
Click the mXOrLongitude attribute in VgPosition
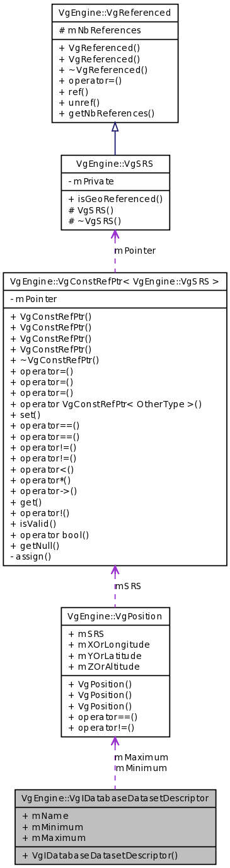click(x=108, y=644)
